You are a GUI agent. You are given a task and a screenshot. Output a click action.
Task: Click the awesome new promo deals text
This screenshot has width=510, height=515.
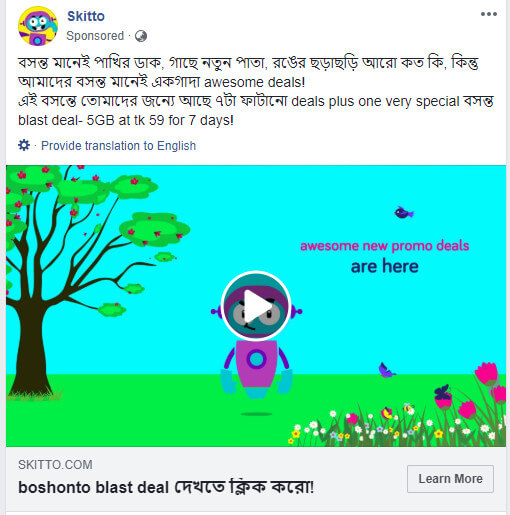(385, 246)
